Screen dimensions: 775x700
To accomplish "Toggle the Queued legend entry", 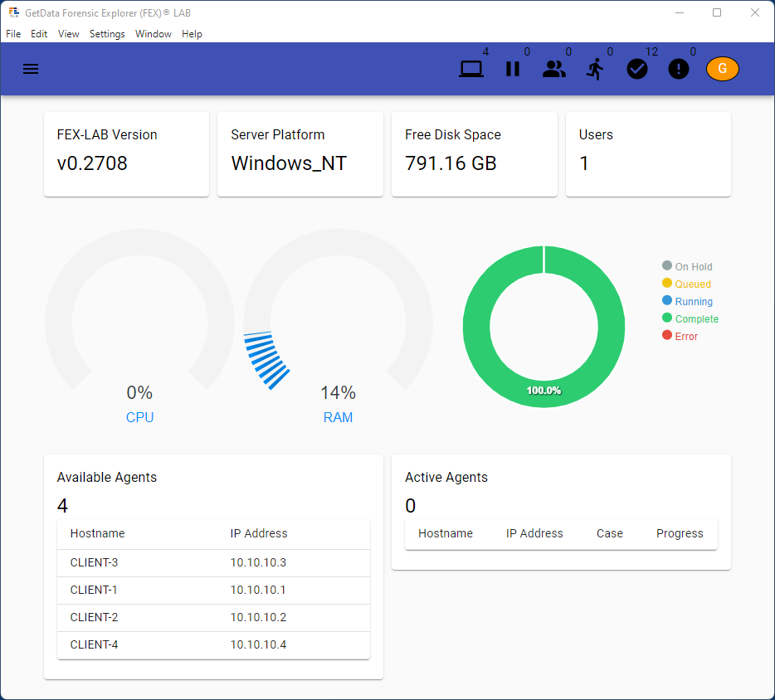I will [686, 284].
